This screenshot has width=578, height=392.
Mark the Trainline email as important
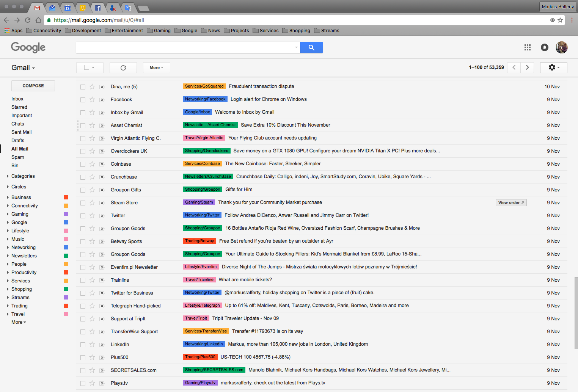[x=102, y=280]
